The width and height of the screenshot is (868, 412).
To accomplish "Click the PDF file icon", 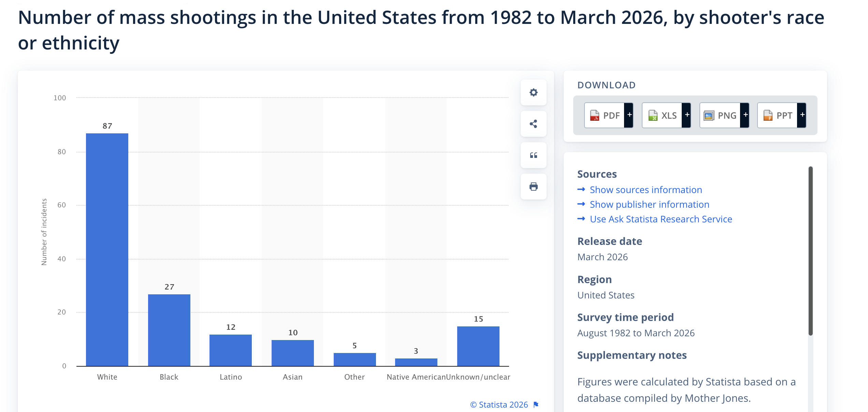I will click(x=594, y=115).
